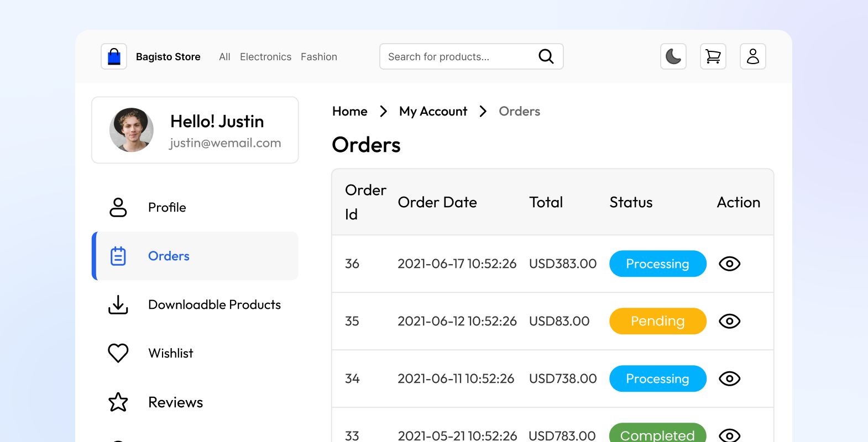This screenshot has width=868, height=442.
Task: Click the Completed status badge for order 33
Action: 658,433
